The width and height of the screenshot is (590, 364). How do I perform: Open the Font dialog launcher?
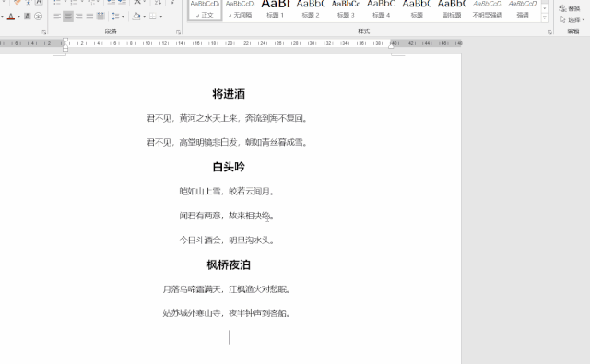pyautogui.click(x=44, y=33)
